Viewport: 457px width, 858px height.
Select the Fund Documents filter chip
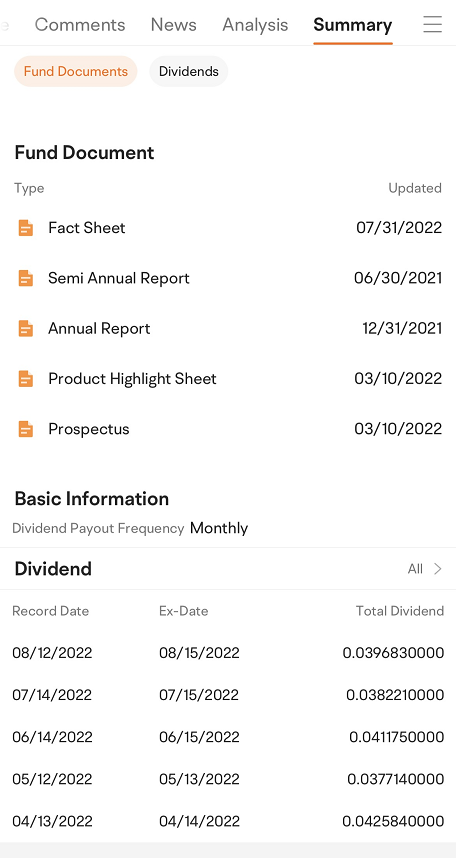tap(76, 71)
